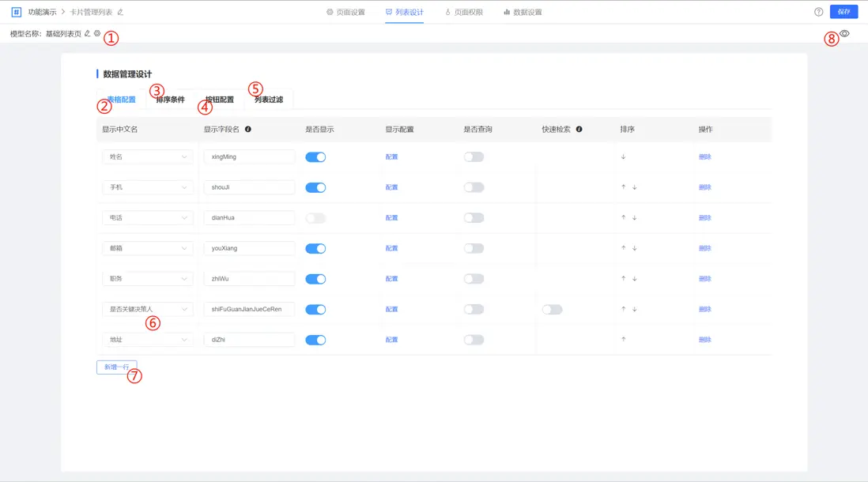
Task: Toggle 是否显示 for the 地址 row
Action: point(315,340)
